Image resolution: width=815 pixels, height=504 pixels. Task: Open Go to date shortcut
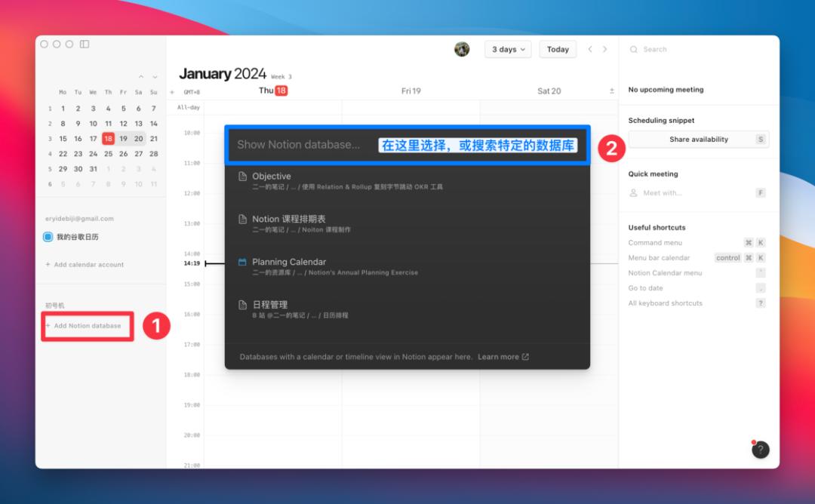coord(697,288)
